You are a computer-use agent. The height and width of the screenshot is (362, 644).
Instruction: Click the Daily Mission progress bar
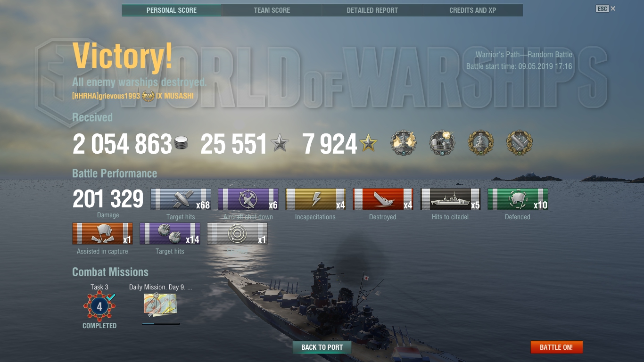(161, 323)
